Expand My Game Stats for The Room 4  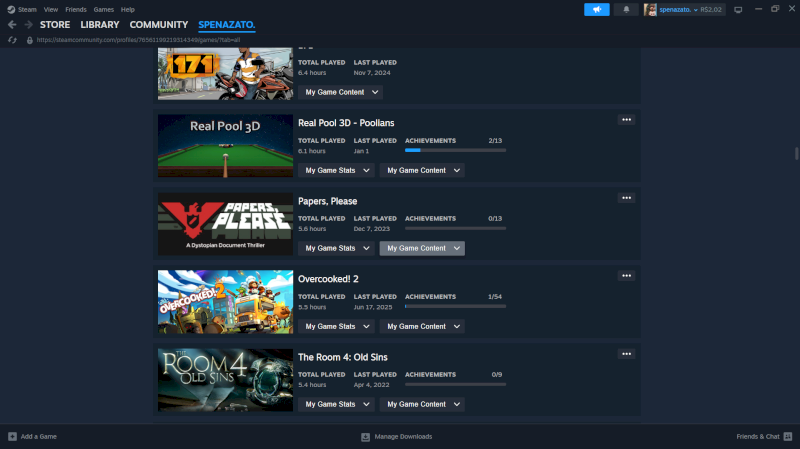click(336, 404)
